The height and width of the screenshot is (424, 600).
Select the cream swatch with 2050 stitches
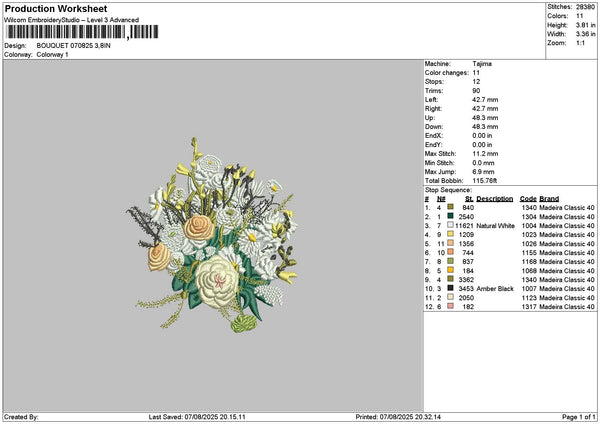point(450,297)
